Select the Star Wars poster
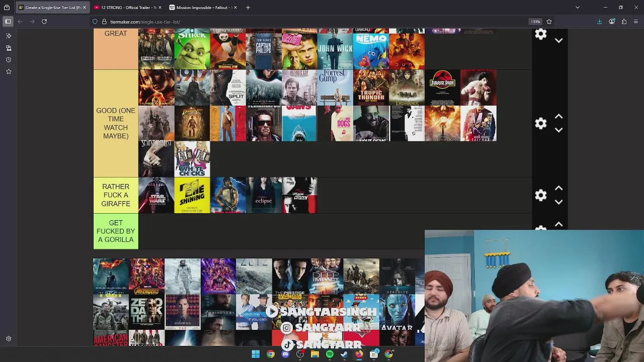 156,195
